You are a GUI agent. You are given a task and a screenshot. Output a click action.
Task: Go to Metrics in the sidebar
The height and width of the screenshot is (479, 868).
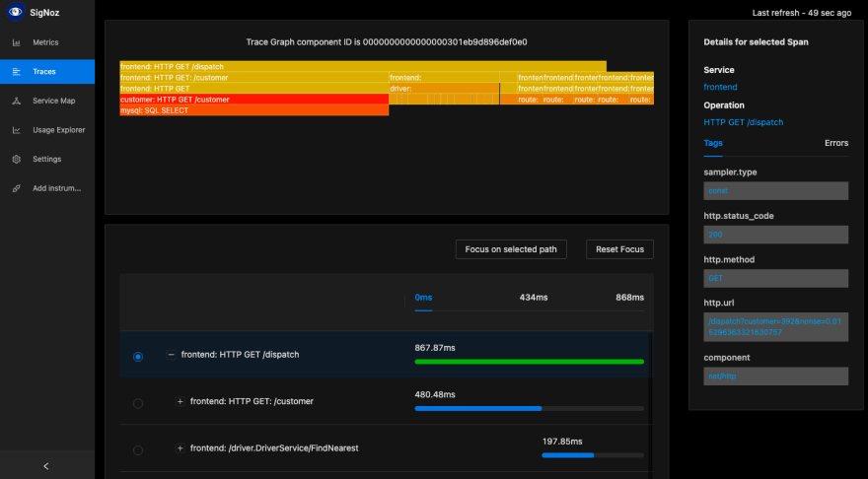[45, 42]
